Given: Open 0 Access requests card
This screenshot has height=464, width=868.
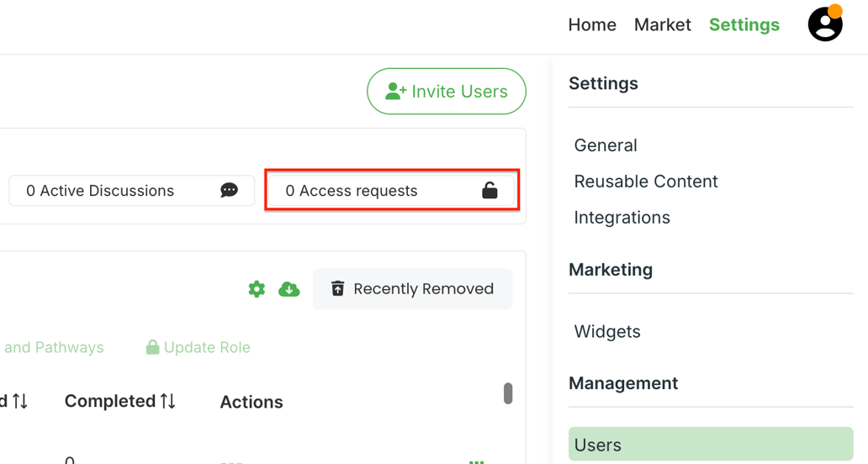Looking at the screenshot, I should (391, 190).
